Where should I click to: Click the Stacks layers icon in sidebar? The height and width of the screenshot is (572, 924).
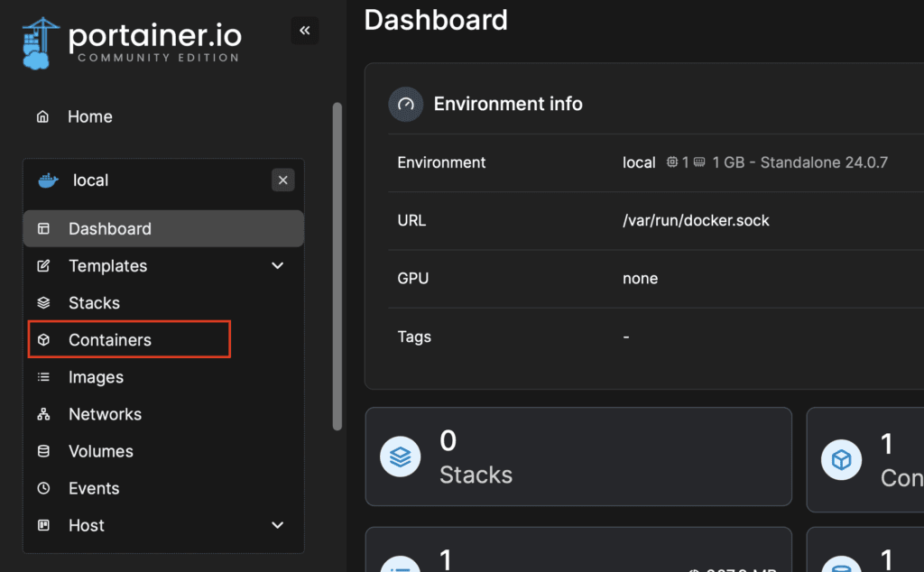pos(43,303)
